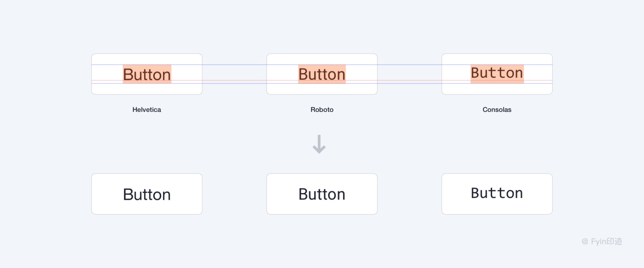This screenshot has height=268, width=644.
Task: Pick the orange highlight behind Consolas Button text
Action: pos(497,74)
